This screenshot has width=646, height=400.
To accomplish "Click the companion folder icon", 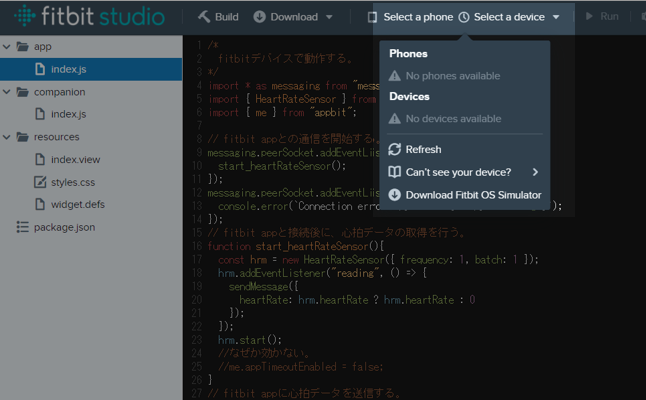I will click(22, 91).
